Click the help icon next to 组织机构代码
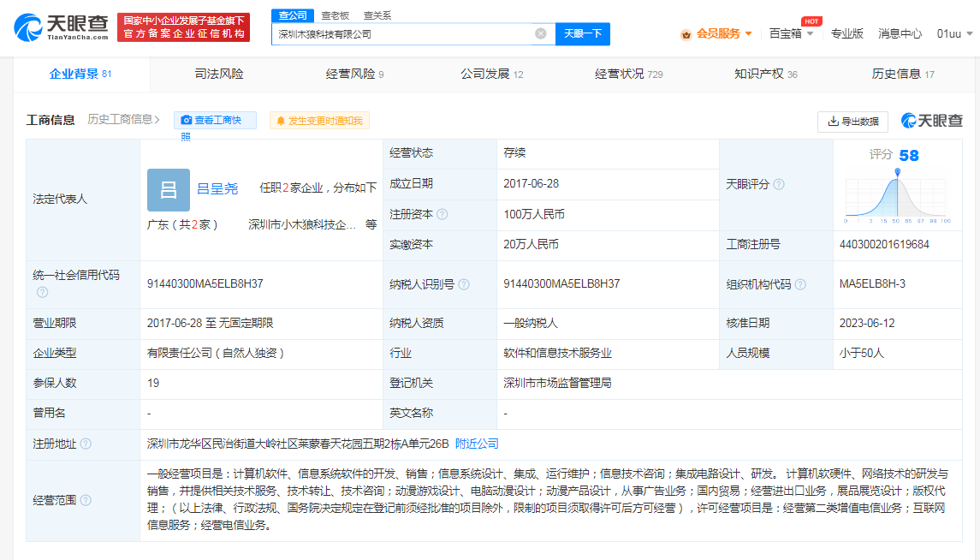Viewport: 980px width, 560px height. point(799,284)
